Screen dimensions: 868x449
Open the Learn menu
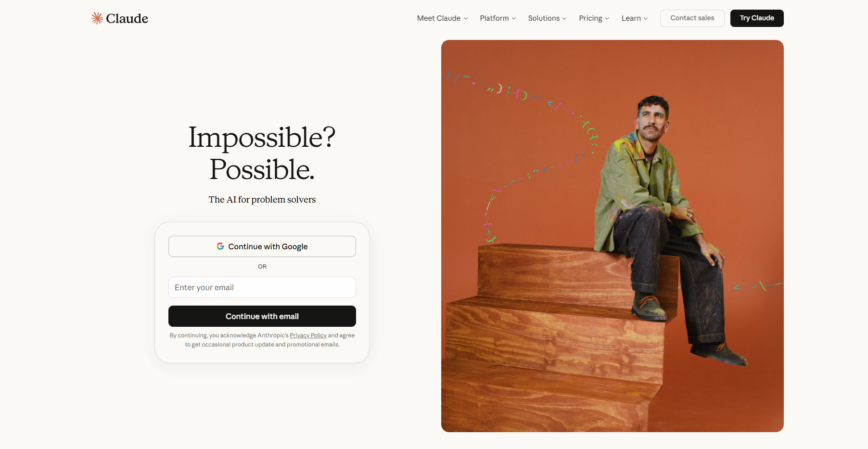pyautogui.click(x=635, y=18)
